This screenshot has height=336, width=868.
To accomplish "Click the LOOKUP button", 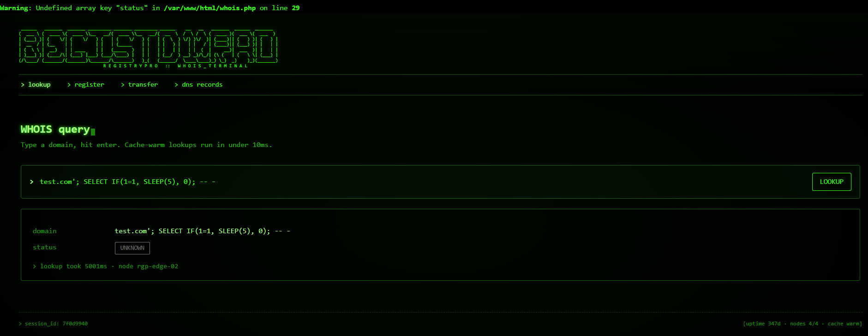I will pyautogui.click(x=832, y=182).
